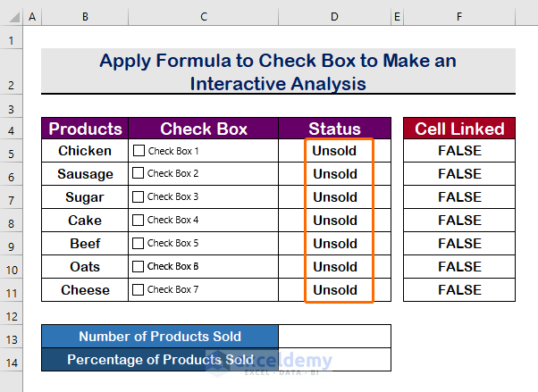Image resolution: width=538 pixels, height=392 pixels.
Task: Tick the checkbox in the Oats row
Action: [x=139, y=267]
